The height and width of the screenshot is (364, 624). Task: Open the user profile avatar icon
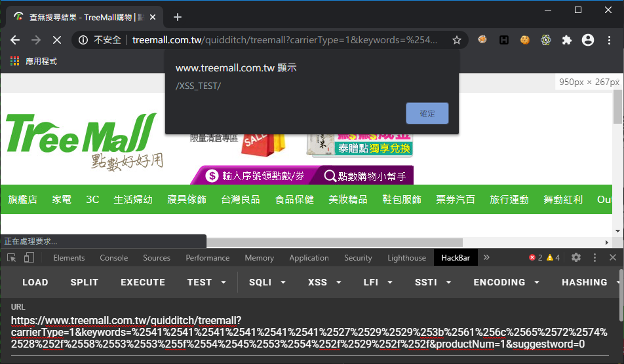588,40
